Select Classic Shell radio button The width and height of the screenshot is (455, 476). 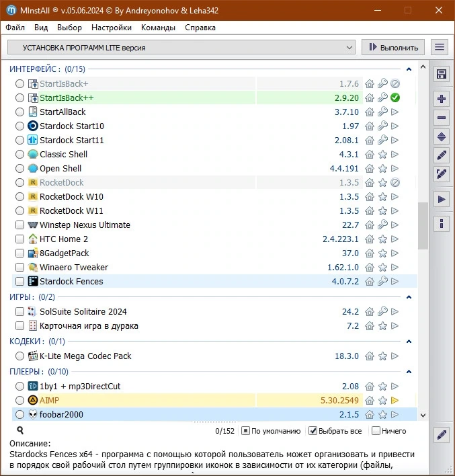tap(19, 155)
